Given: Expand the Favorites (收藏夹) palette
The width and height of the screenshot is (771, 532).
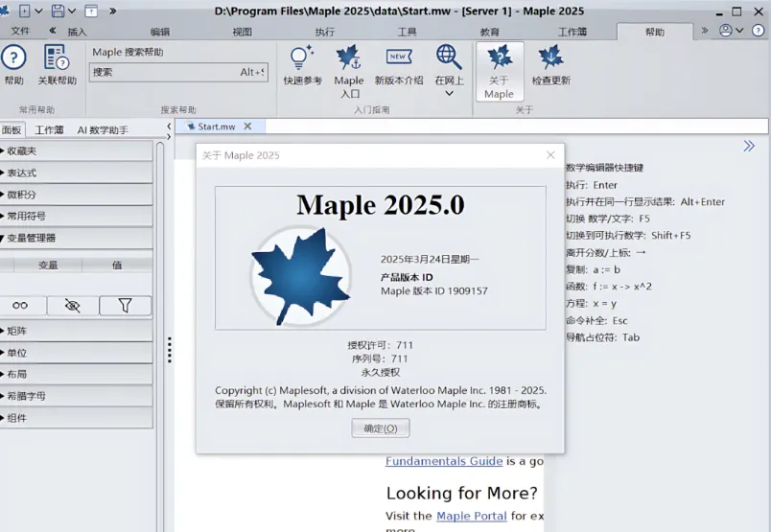Looking at the screenshot, I should (76, 150).
